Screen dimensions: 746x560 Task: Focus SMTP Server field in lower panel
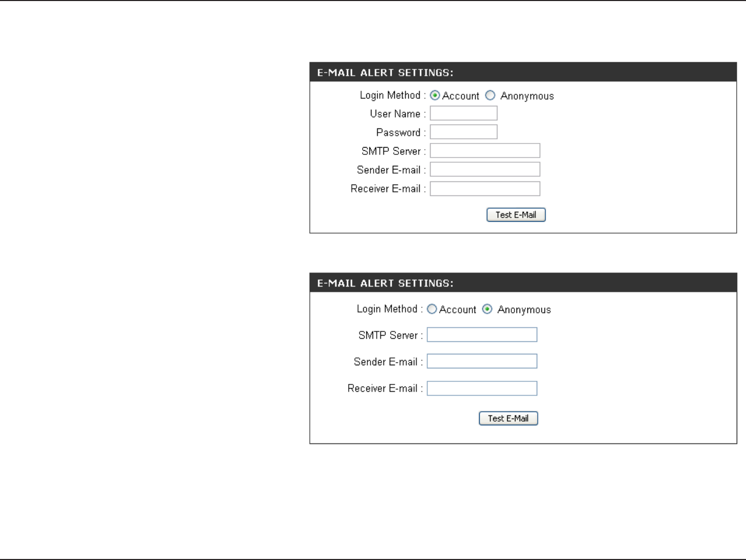(482, 335)
